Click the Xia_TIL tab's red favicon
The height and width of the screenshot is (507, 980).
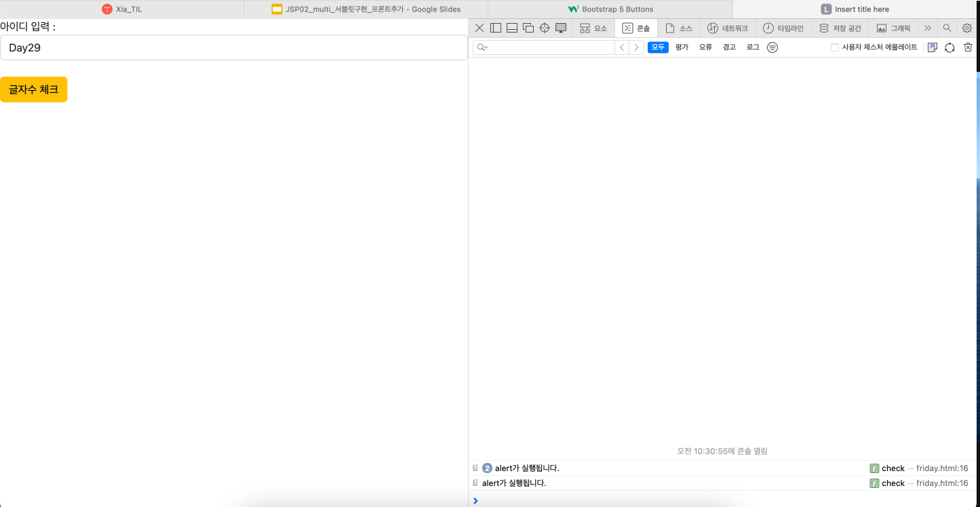pos(107,9)
